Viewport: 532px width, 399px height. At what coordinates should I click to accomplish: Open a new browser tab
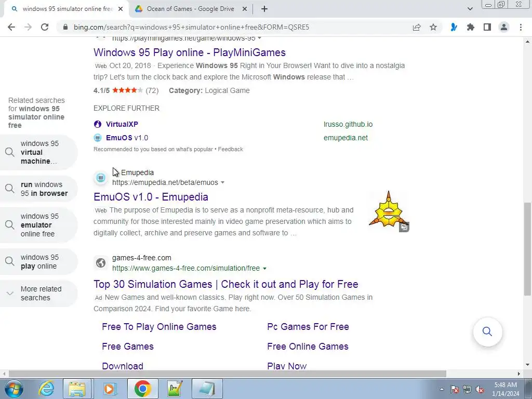(x=264, y=9)
